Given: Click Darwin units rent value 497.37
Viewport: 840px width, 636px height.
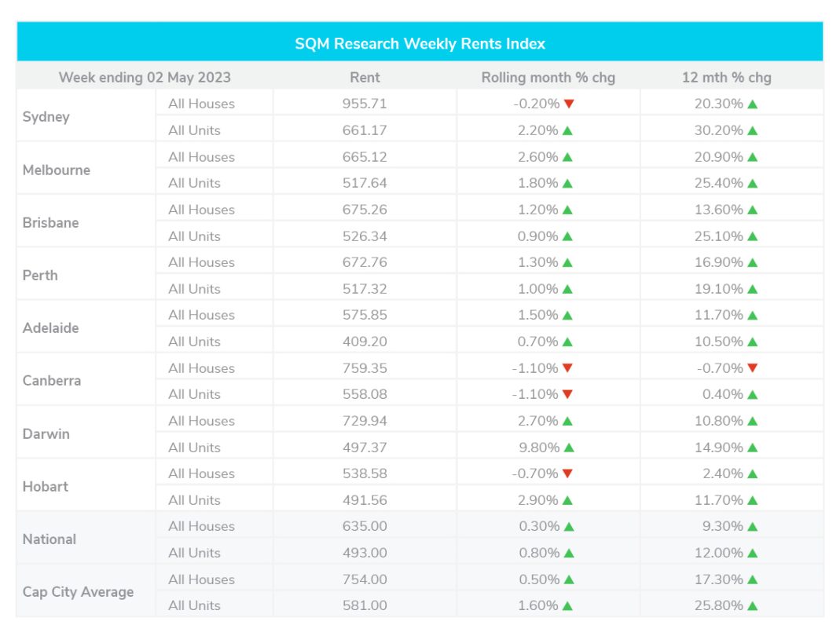Looking at the screenshot, I should point(365,447).
